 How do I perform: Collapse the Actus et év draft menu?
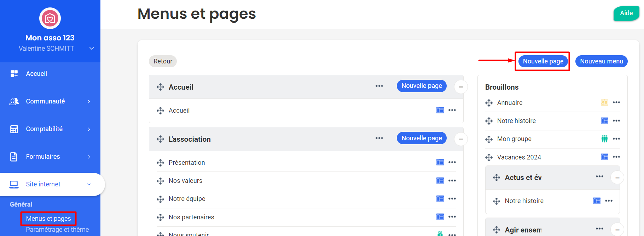point(617,178)
